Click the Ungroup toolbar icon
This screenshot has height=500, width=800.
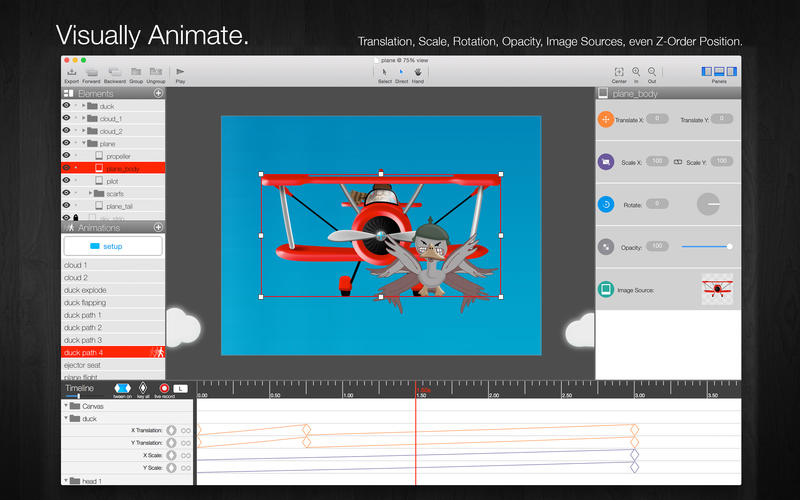click(156, 72)
